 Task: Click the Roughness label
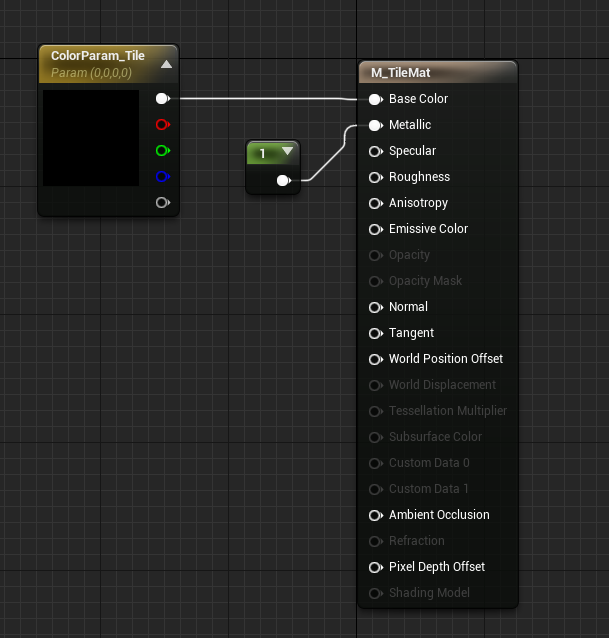point(419,177)
